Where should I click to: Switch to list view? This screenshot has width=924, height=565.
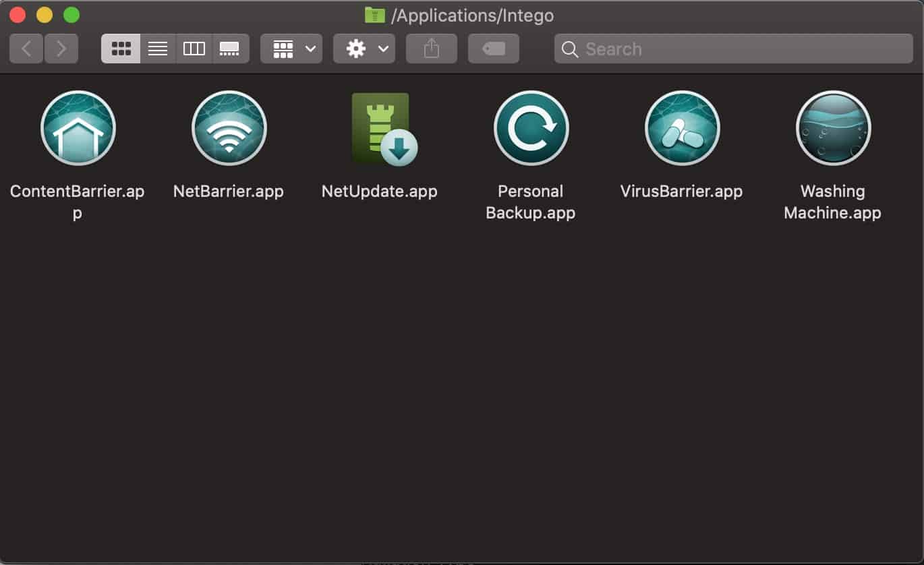(158, 49)
